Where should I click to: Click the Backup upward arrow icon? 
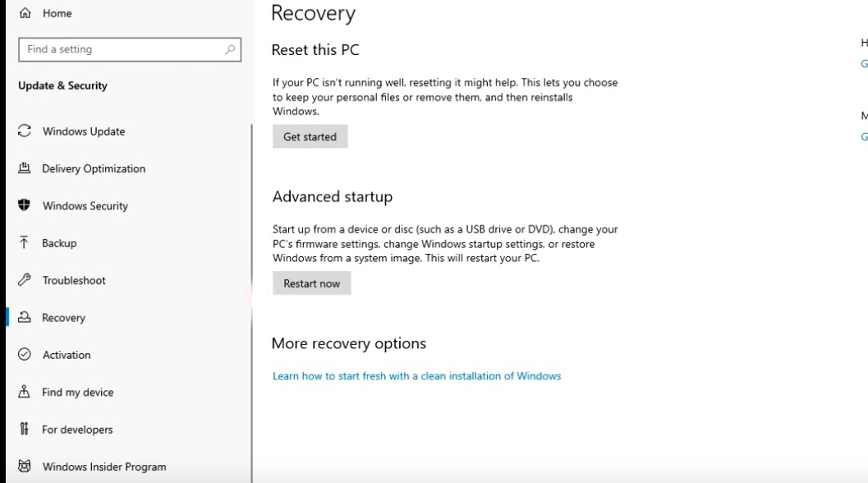click(x=25, y=243)
